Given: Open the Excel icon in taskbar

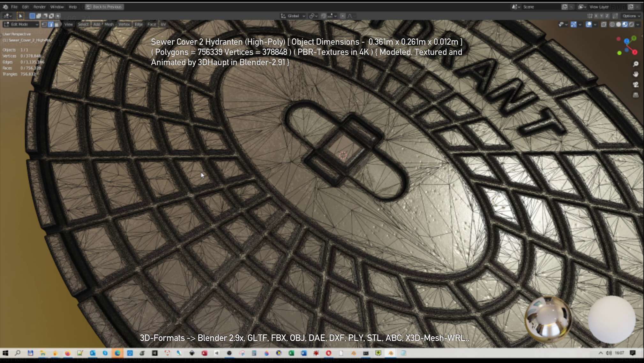Looking at the screenshot, I should click(291, 353).
